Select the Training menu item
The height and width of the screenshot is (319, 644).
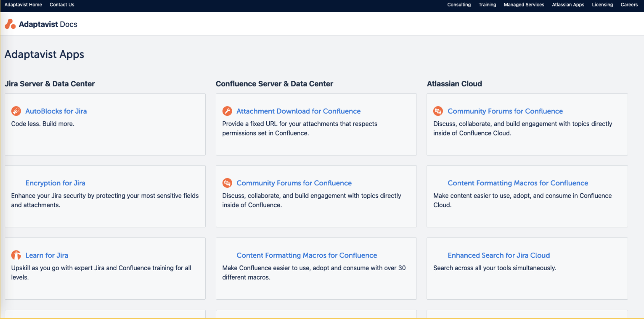click(x=487, y=5)
